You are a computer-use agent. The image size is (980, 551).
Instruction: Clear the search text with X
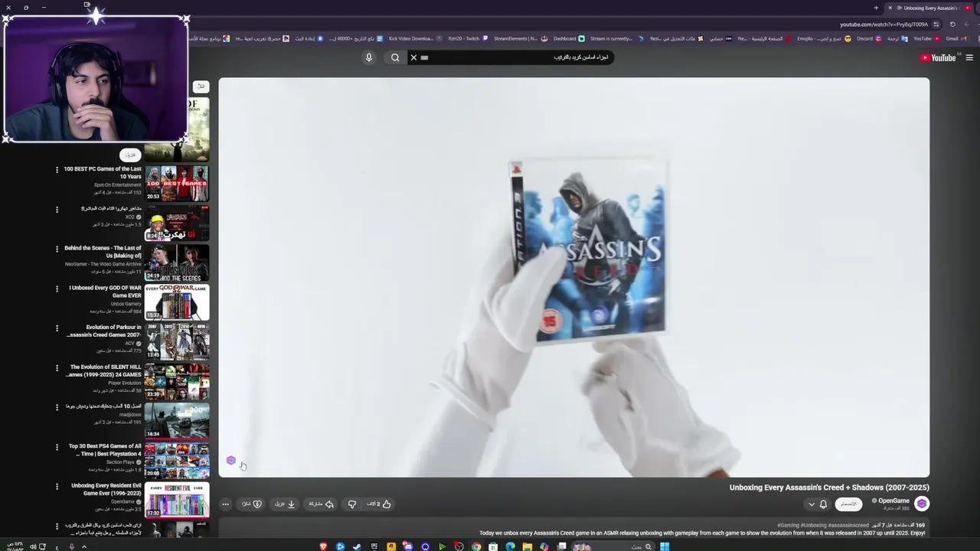[x=413, y=57]
